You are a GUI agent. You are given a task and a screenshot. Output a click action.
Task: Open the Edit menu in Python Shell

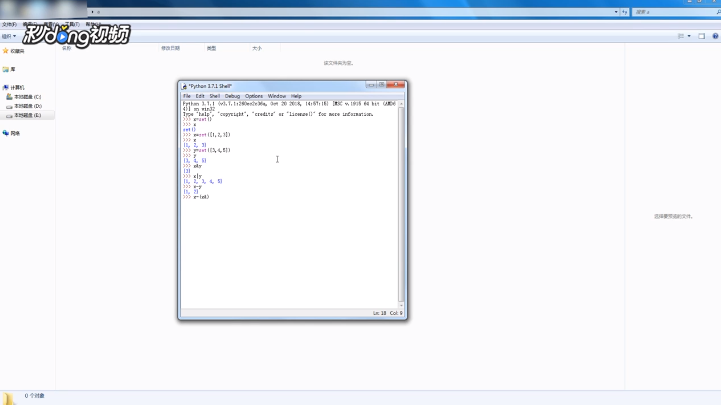pyautogui.click(x=200, y=96)
